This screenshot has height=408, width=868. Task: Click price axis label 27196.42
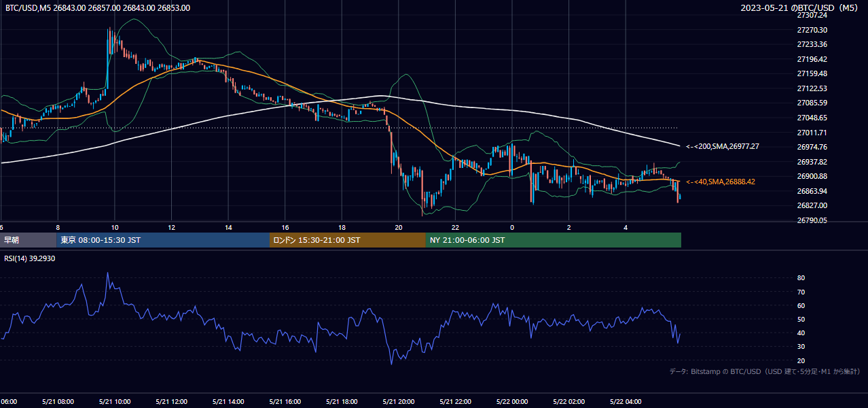click(812, 59)
